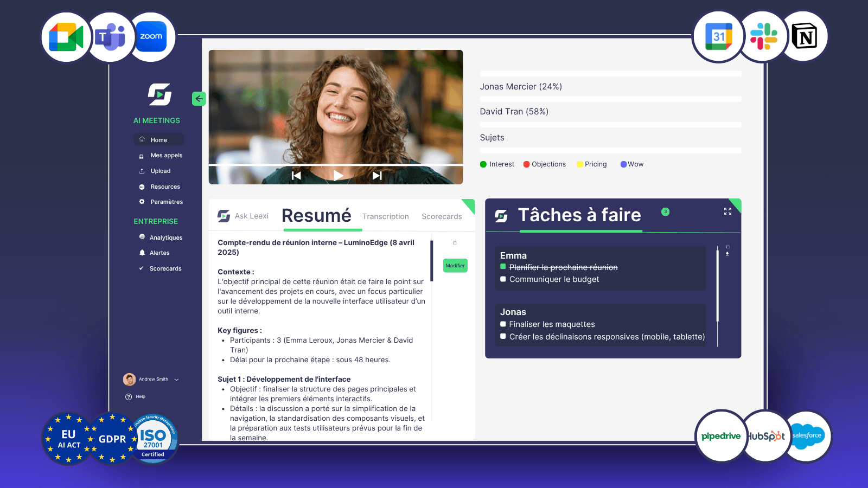868x488 pixels.
Task: Expand the Tâches à faire panel fullscreen
Action: (x=727, y=211)
